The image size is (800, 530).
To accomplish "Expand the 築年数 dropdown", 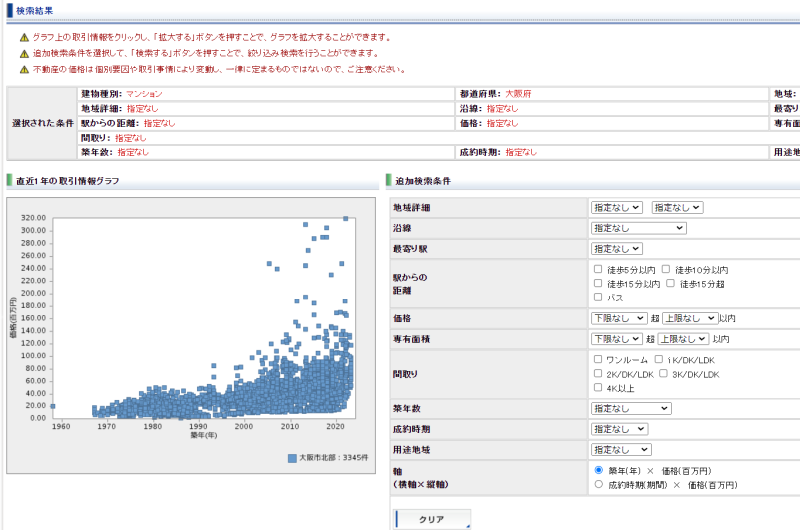I will 630,408.
